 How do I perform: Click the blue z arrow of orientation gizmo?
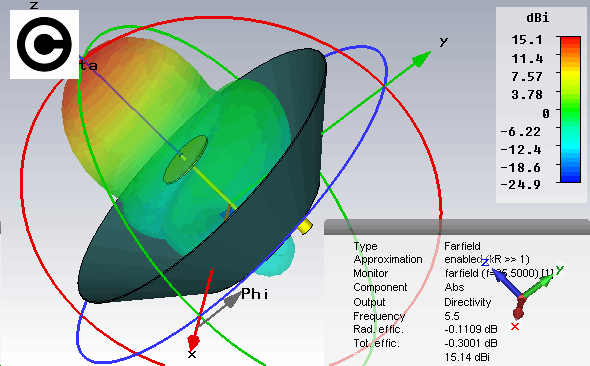505,282
